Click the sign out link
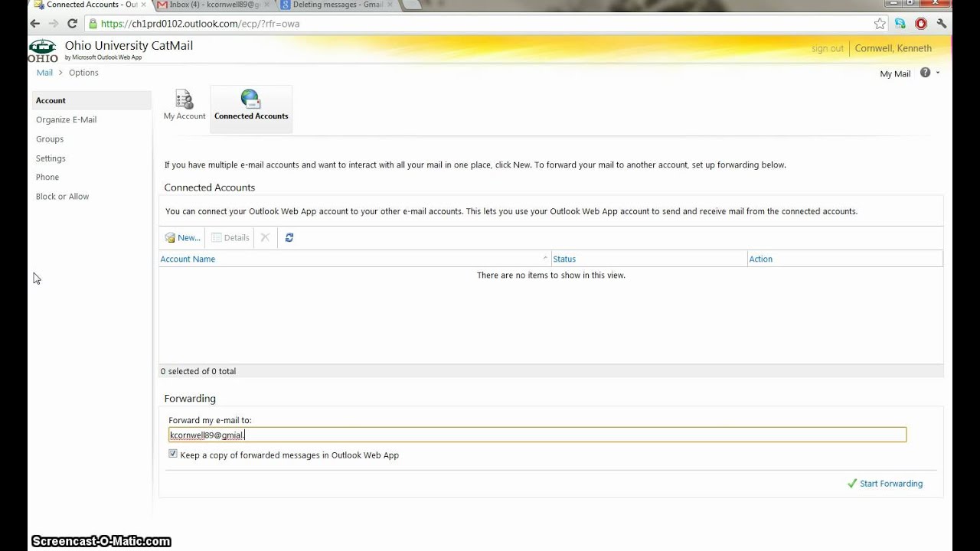The width and height of the screenshot is (980, 551). (x=828, y=48)
